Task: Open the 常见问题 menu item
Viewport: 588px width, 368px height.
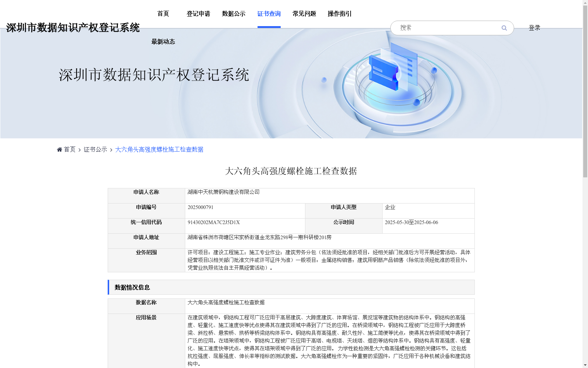Action: coord(304,14)
